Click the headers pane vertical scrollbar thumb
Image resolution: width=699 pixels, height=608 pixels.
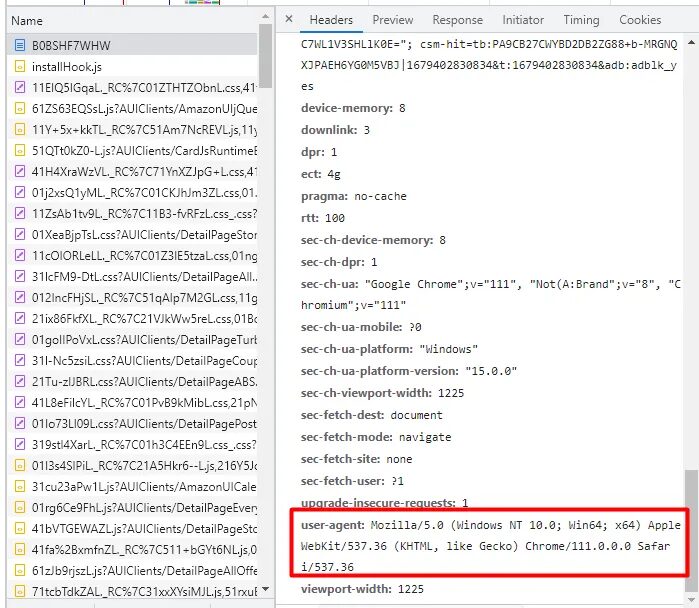(691, 530)
